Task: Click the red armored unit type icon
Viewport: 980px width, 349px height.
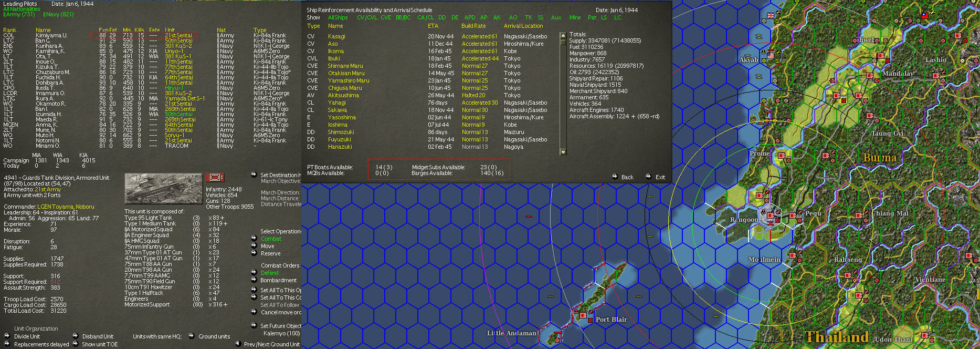Action: 214,177
